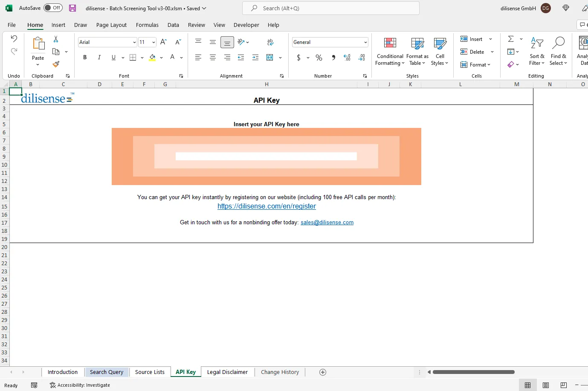Open Sort & Filter dropdown
Screen dimensions: 588x391
[537, 51]
